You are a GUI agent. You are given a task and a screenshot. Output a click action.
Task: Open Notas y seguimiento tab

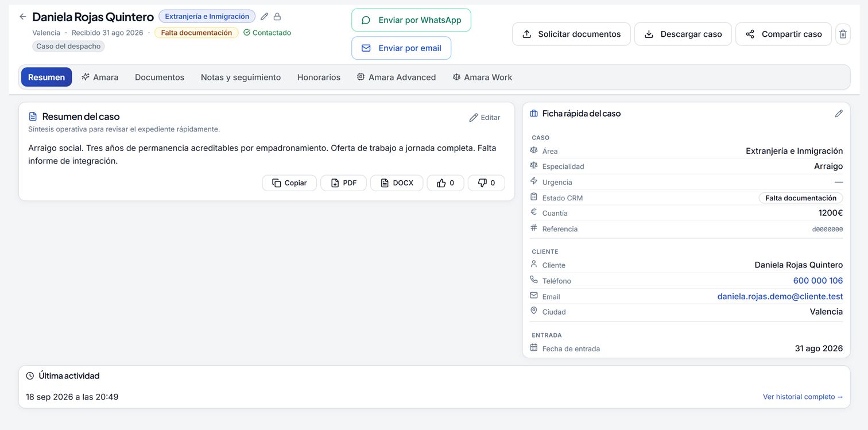click(241, 77)
